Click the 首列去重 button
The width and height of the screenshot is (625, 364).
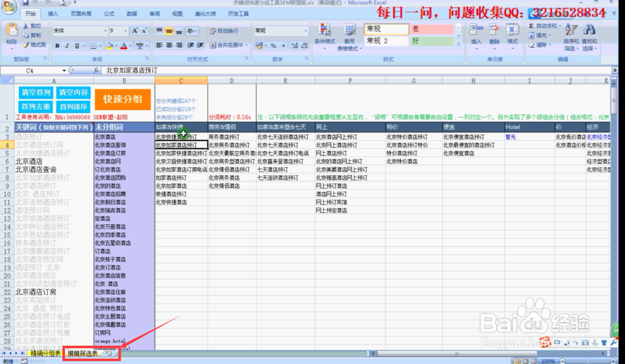(x=36, y=107)
